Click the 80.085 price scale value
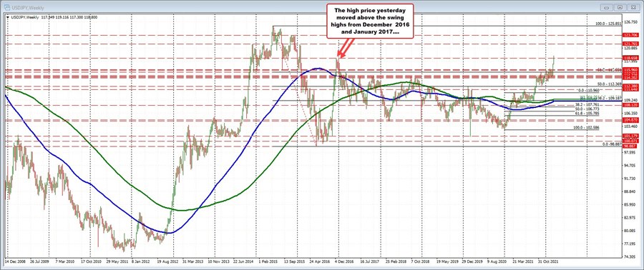The width and height of the screenshot is (644, 270). click(x=631, y=231)
